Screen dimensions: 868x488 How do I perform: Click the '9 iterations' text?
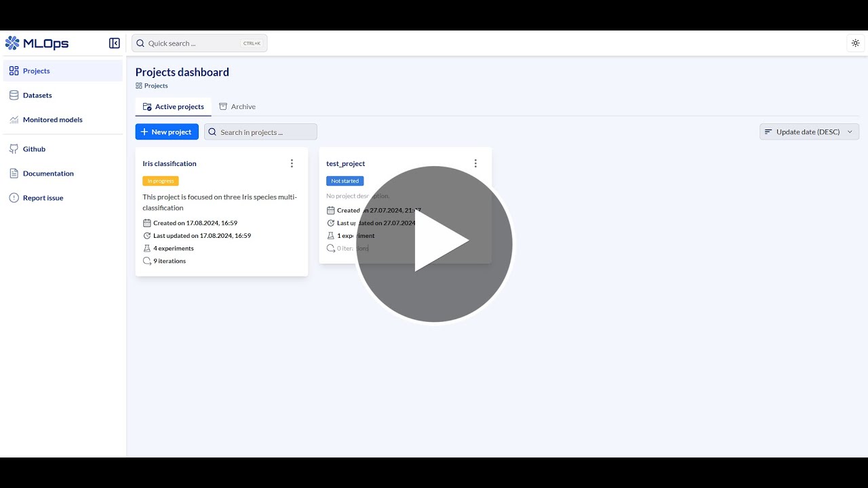point(170,261)
